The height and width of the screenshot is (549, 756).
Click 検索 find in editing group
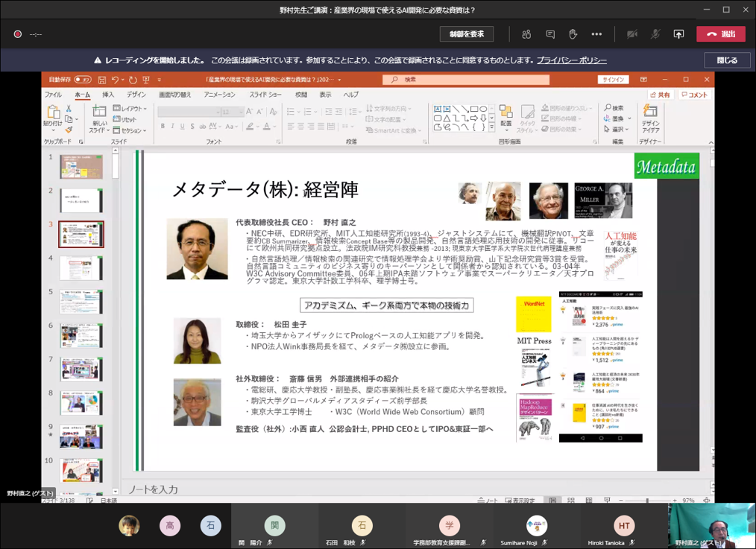[614, 108]
